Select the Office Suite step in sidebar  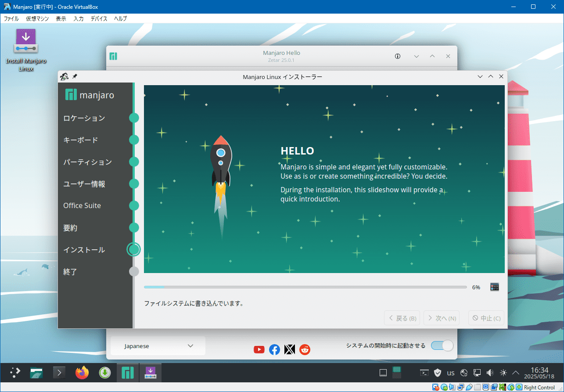(82, 205)
